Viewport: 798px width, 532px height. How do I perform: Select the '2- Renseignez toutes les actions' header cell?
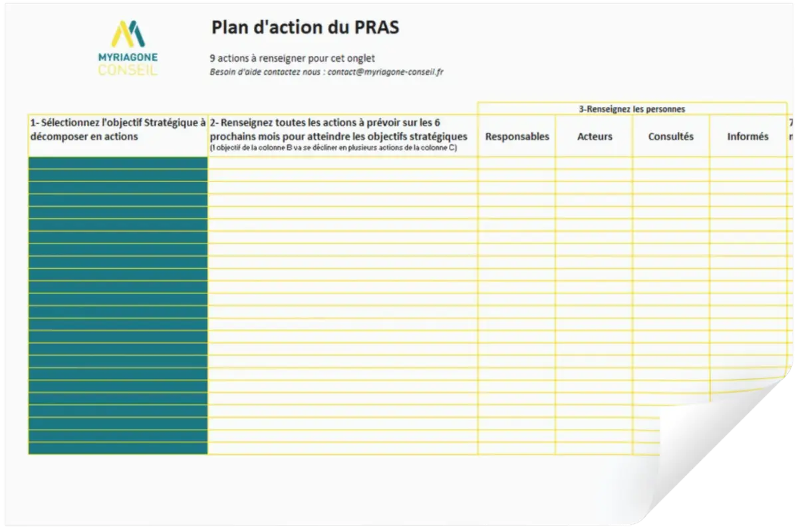[343, 136]
